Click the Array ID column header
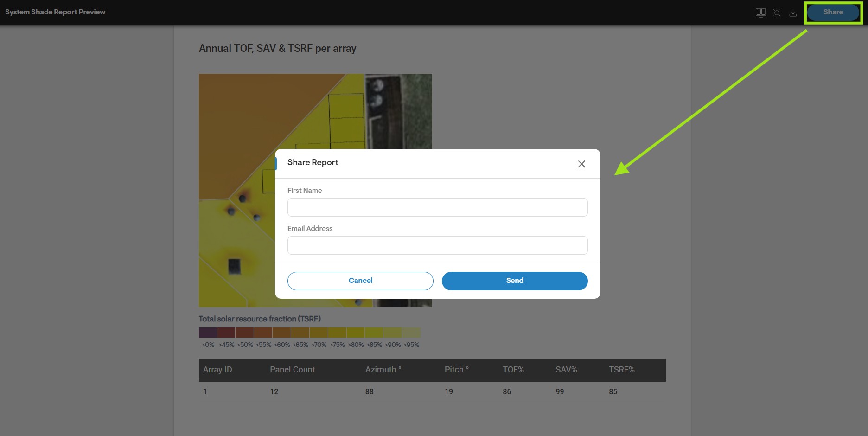Screen dimensions: 868x436 point(217,370)
